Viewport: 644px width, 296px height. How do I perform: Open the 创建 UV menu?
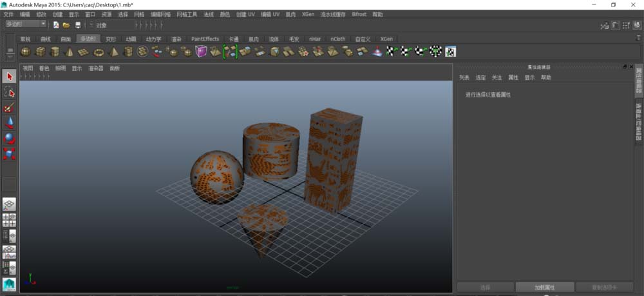(x=245, y=14)
